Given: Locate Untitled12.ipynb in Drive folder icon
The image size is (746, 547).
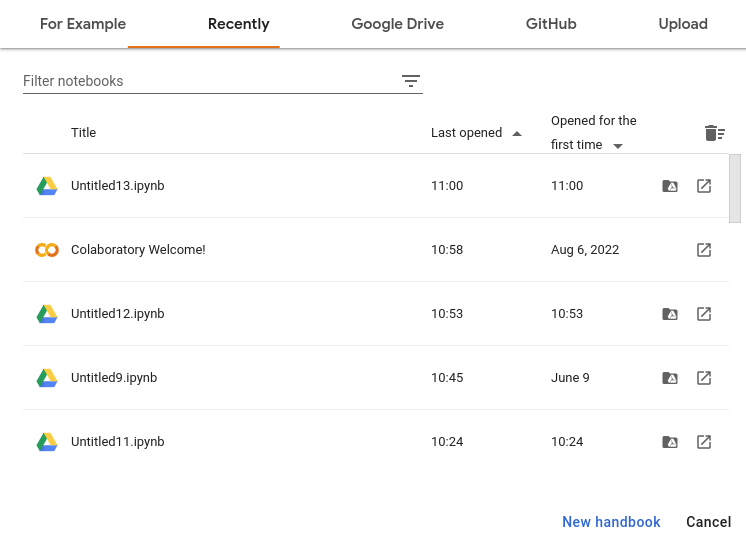Looking at the screenshot, I should tap(670, 314).
